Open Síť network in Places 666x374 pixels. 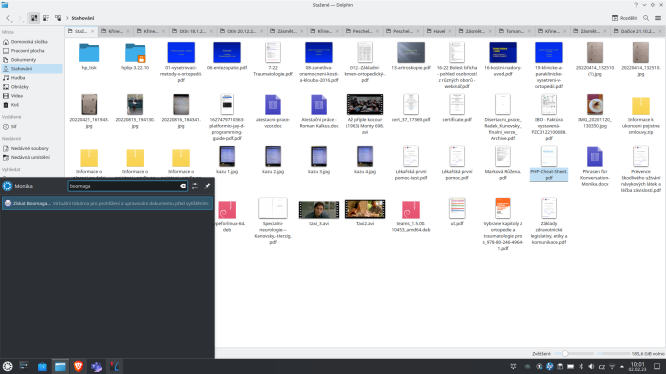[14, 127]
